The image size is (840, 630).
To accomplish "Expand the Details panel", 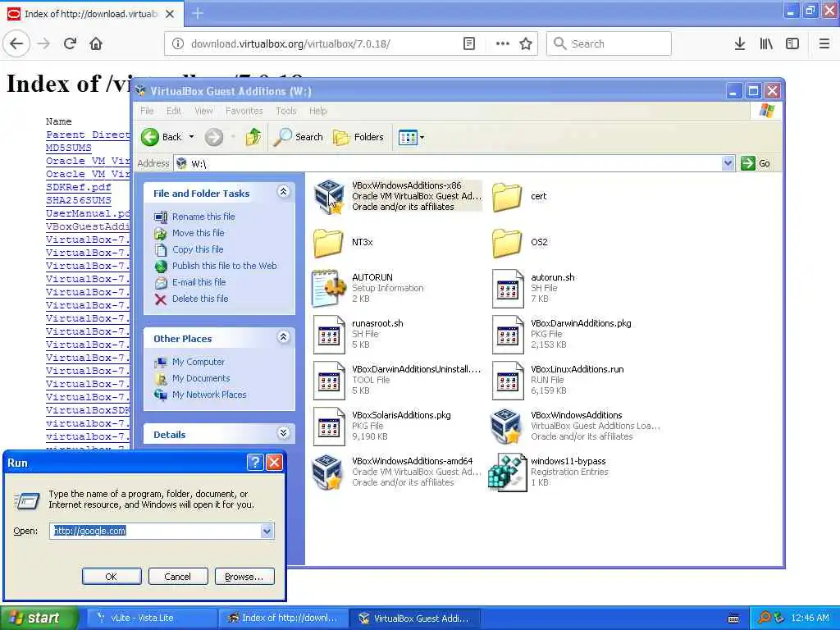I will point(283,433).
